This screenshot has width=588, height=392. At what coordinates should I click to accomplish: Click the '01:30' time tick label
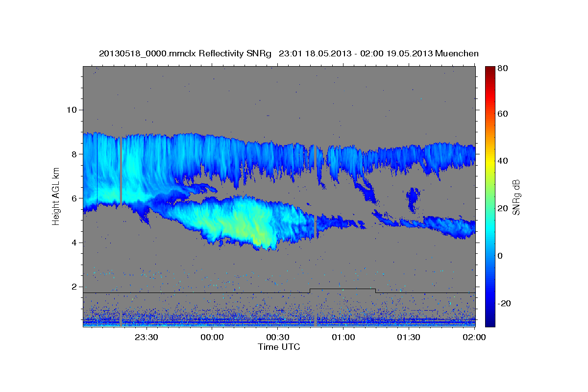409,337
